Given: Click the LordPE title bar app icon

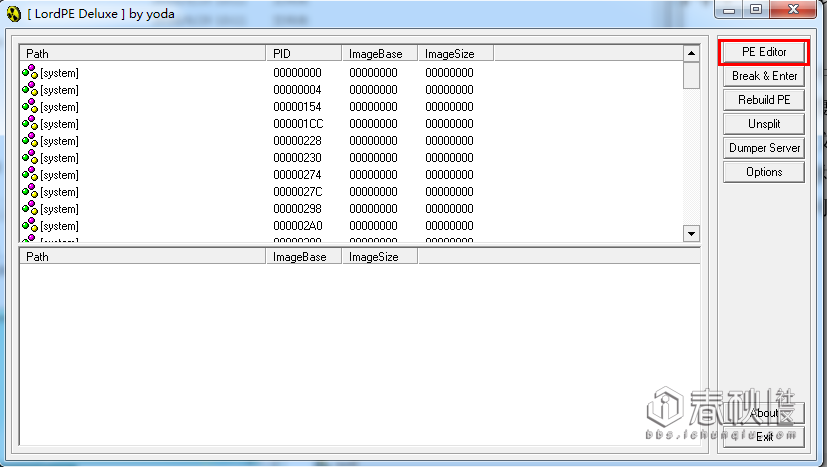Looking at the screenshot, I should click(14, 14).
